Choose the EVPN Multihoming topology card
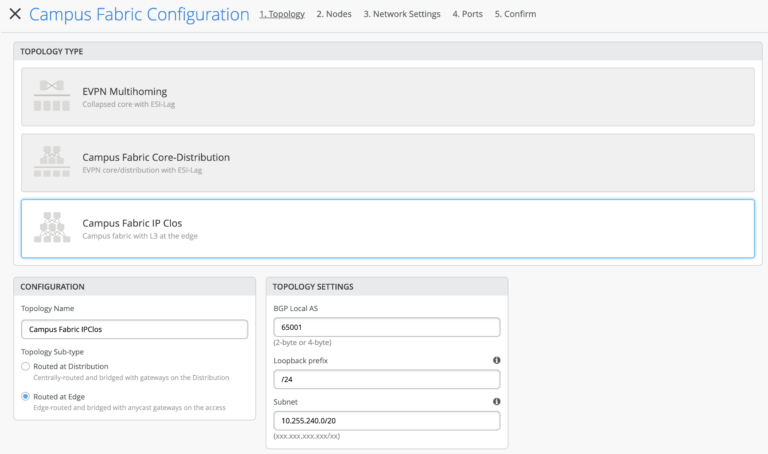The width and height of the screenshot is (768, 454). [x=400, y=97]
